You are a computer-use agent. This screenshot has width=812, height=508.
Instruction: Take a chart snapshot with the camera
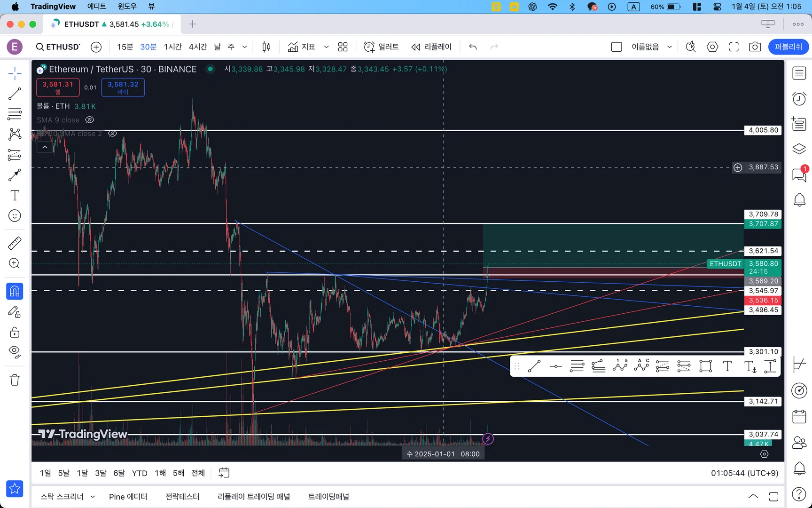(755, 47)
